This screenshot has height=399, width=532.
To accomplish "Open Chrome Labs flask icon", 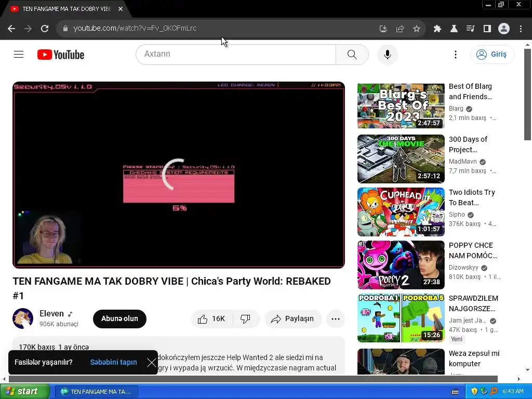I will click(454, 29).
